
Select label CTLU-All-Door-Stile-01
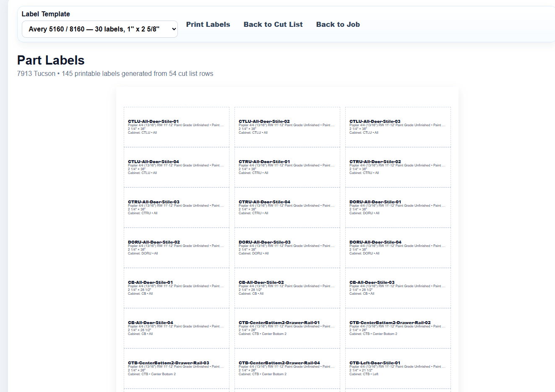coord(177,127)
